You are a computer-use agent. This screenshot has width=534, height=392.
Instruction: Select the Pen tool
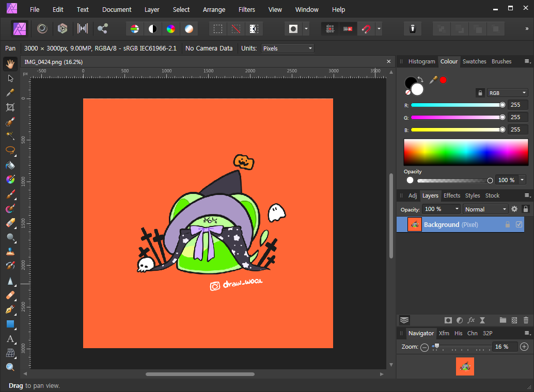(x=10, y=309)
